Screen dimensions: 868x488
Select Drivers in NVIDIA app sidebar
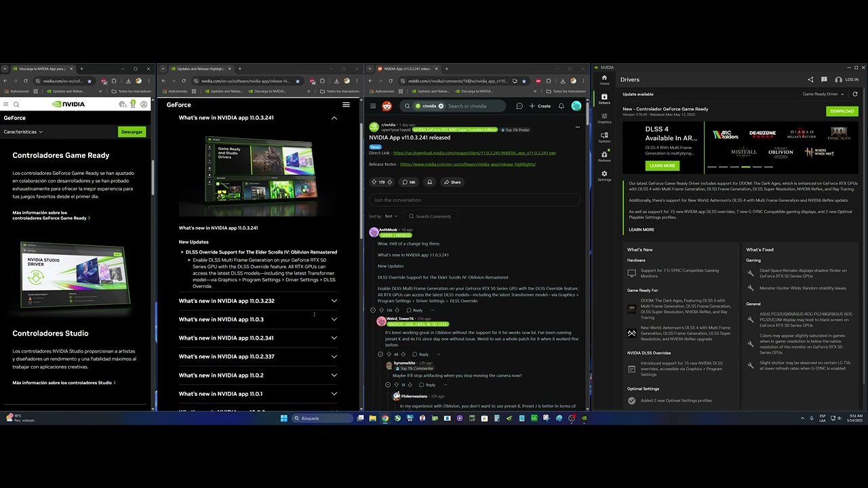(x=604, y=99)
